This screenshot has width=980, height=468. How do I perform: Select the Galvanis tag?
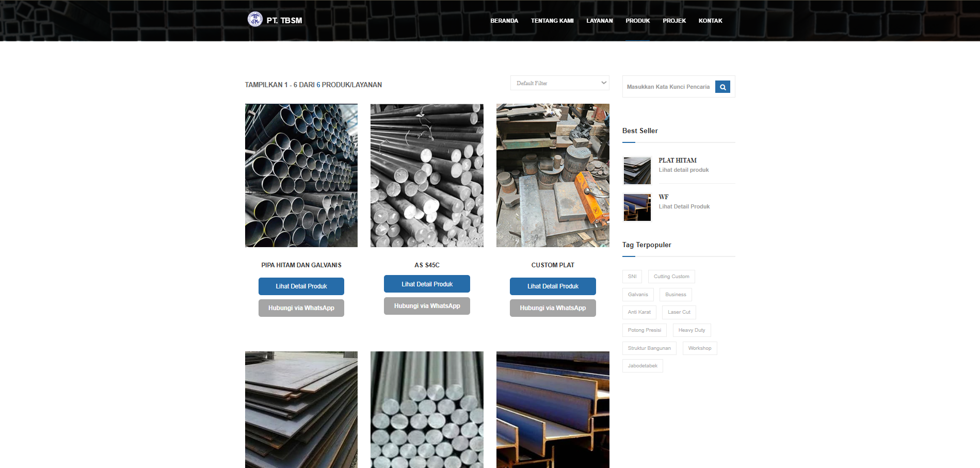pos(638,295)
